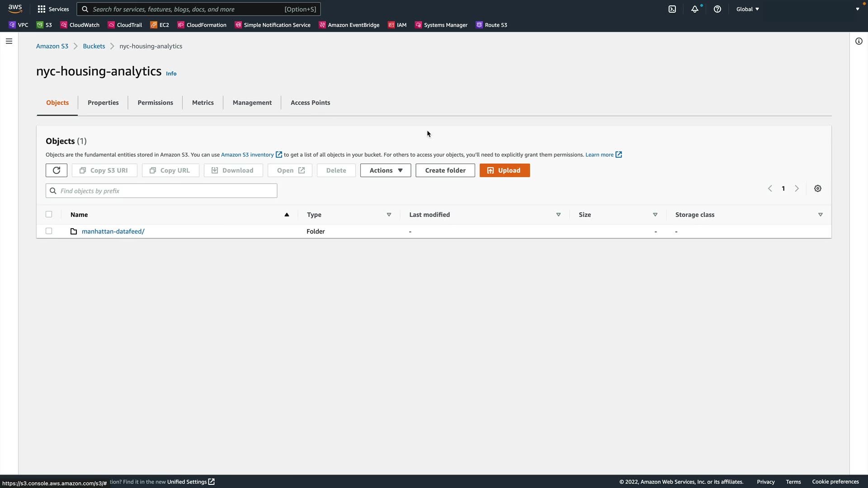Screen dimensions: 868x488
Task: Open the notifications bell
Action: (695, 9)
